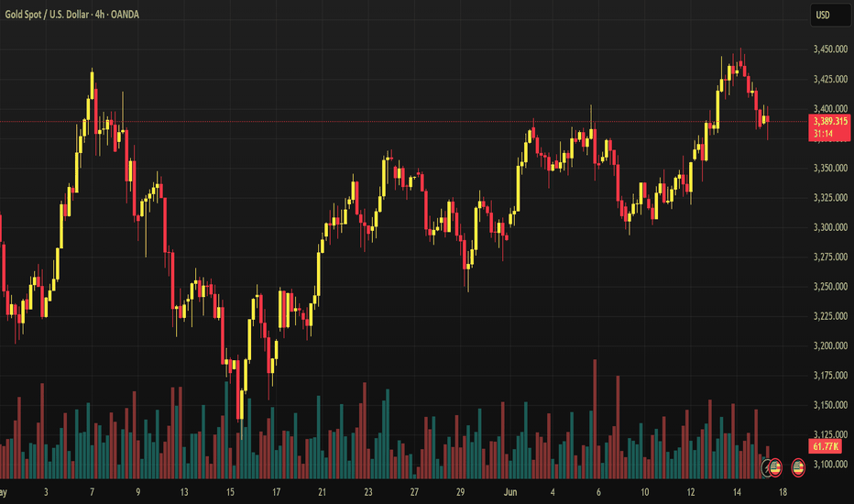Viewport: 854px width, 504px height.
Task: Click the 3,250.000 price axis label
Action: tap(830, 287)
